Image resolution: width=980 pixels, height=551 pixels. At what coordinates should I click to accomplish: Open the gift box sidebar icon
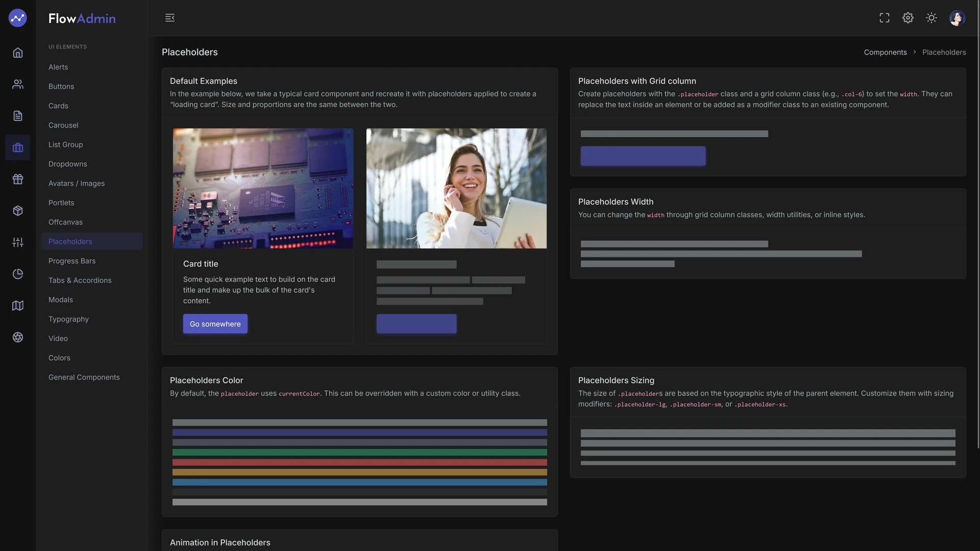(x=18, y=179)
